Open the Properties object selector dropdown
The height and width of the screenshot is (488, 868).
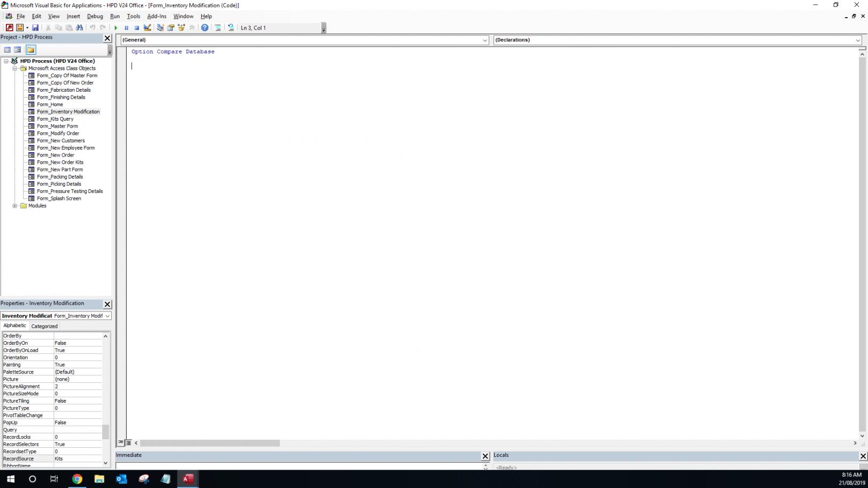pyautogui.click(x=107, y=316)
